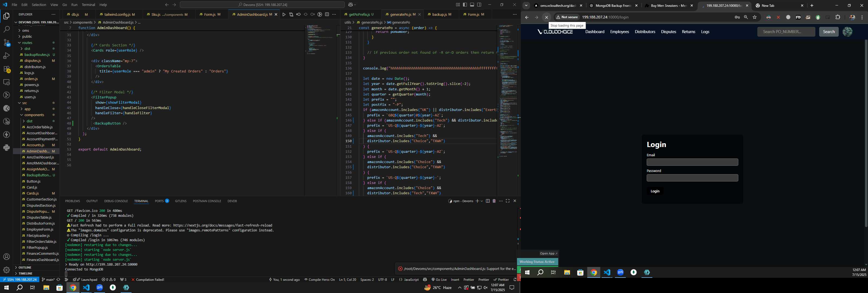The width and height of the screenshot is (868, 293).
Task: Open the Chrome extensions puzzle icon
Action: pos(838,17)
